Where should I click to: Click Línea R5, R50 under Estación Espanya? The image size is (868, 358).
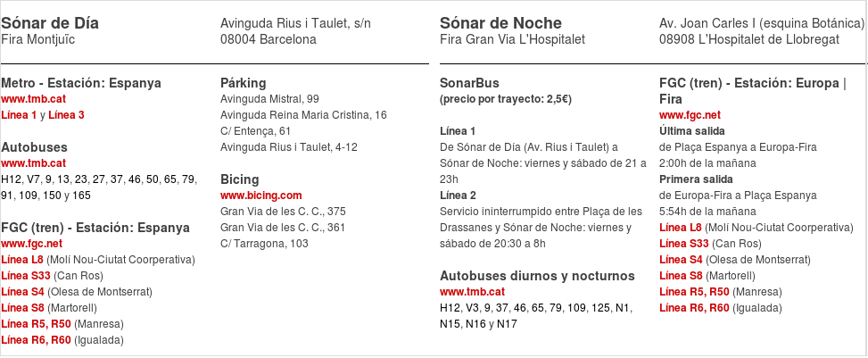point(36,324)
